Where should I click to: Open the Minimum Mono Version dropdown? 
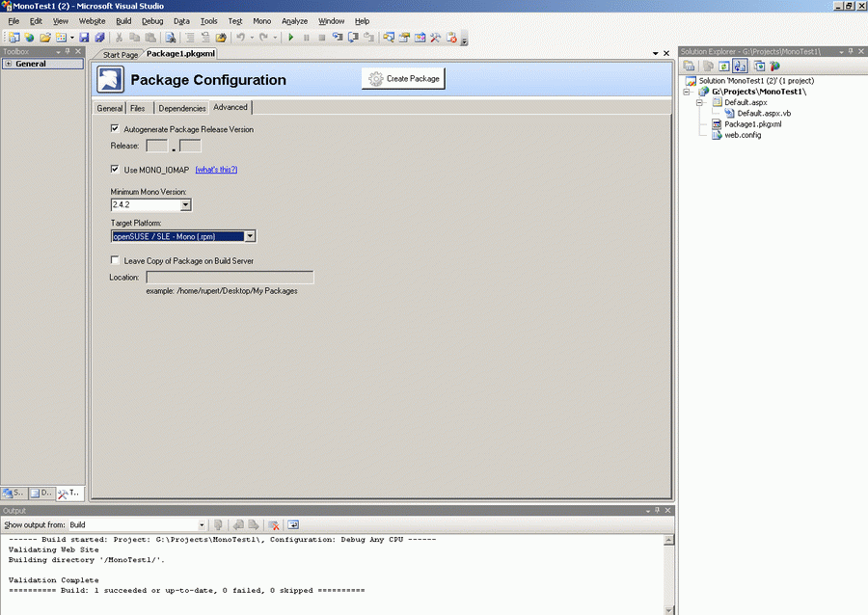tap(186, 204)
